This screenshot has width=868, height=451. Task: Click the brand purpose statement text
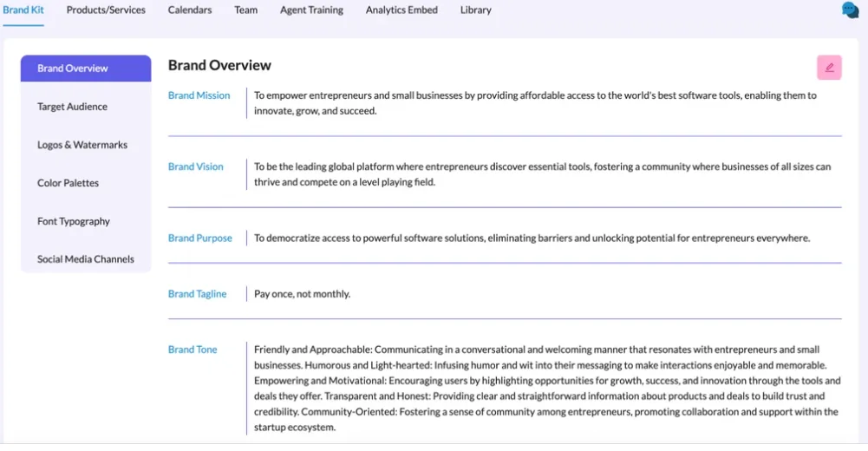pos(532,238)
